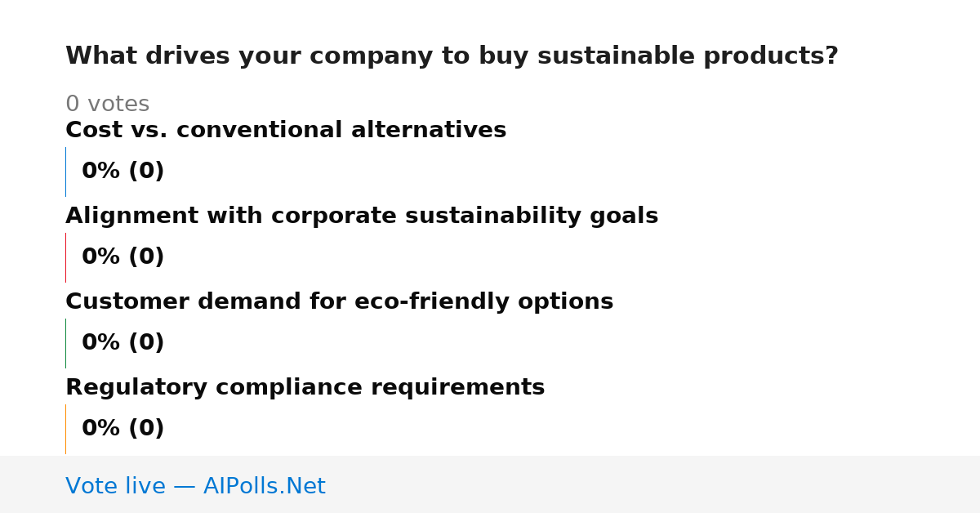Image resolution: width=980 pixels, height=513 pixels.
Task: Click the orange result bar for Regulatory
Action: click(x=65, y=429)
